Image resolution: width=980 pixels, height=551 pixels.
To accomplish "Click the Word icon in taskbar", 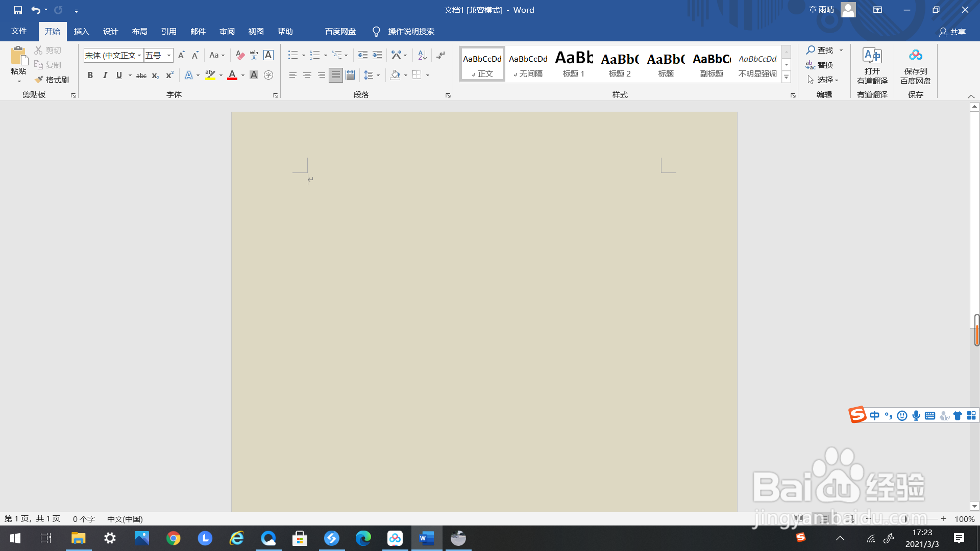I will (x=427, y=538).
